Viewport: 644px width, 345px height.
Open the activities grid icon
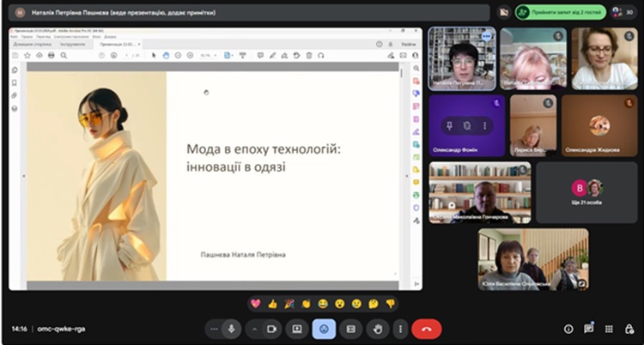pyautogui.click(x=609, y=329)
